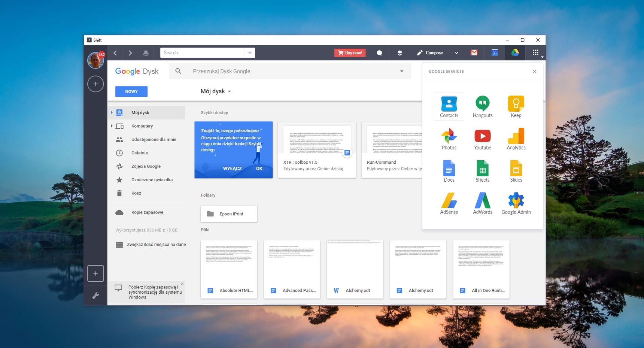Open Google Photos service icon
644x348 pixels.
point(449,139)
